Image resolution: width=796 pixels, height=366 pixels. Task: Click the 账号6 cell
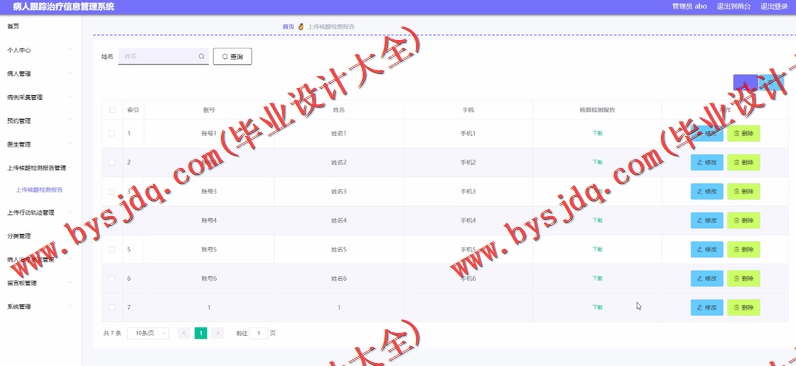coord(209,278)
